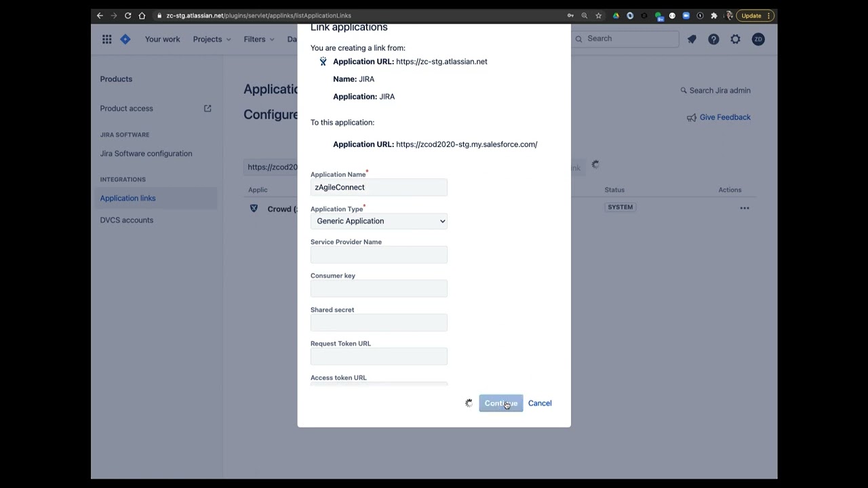The height and width of the screenshot is (488, 868).
Task: Open Product access in the sidebar
Action: click(x=127, y=108)
